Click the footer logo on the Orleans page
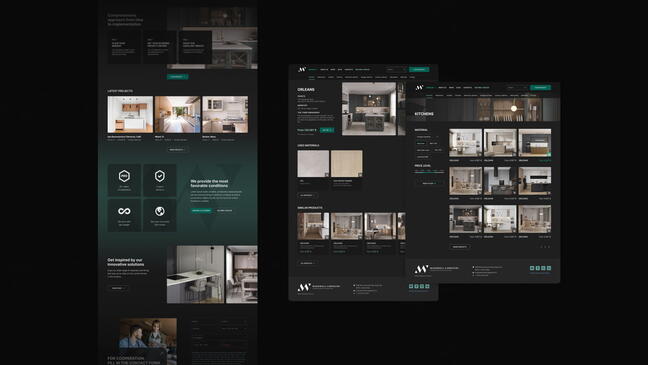Image resolution: width=648 pixels, height=365 pixels. (x=304, y=287)
